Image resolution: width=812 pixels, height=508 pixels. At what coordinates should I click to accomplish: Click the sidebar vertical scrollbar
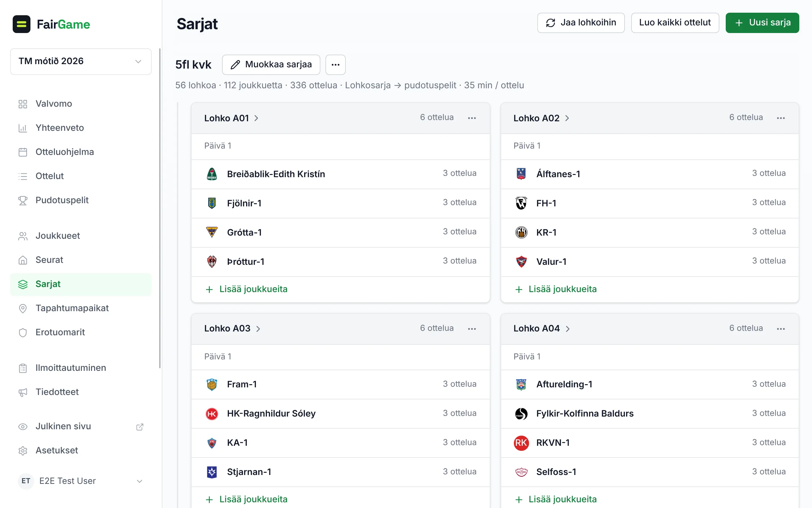click(x=160, y=208)
